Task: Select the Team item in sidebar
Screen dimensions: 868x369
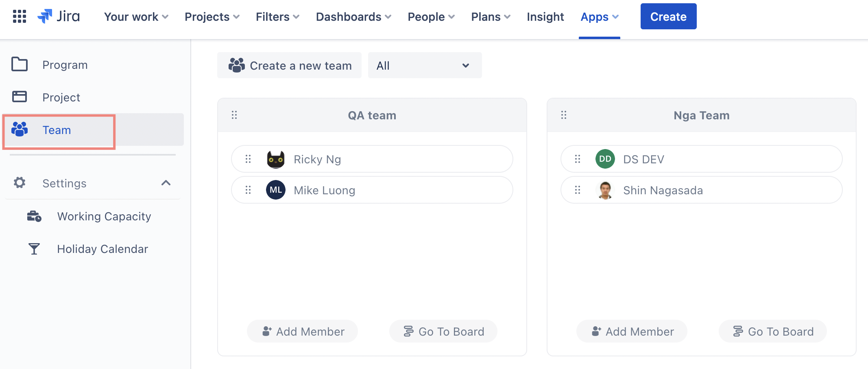Action: (x=57, y=130)
